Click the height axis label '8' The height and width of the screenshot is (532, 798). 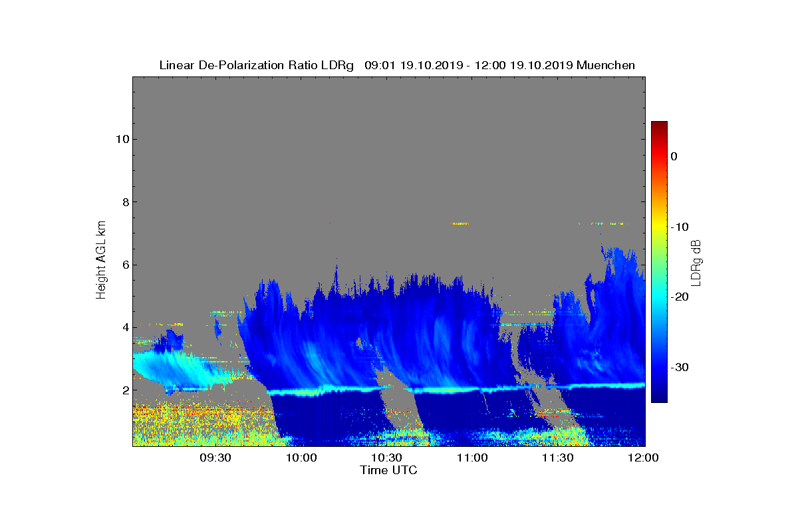(x=124, y=202)
